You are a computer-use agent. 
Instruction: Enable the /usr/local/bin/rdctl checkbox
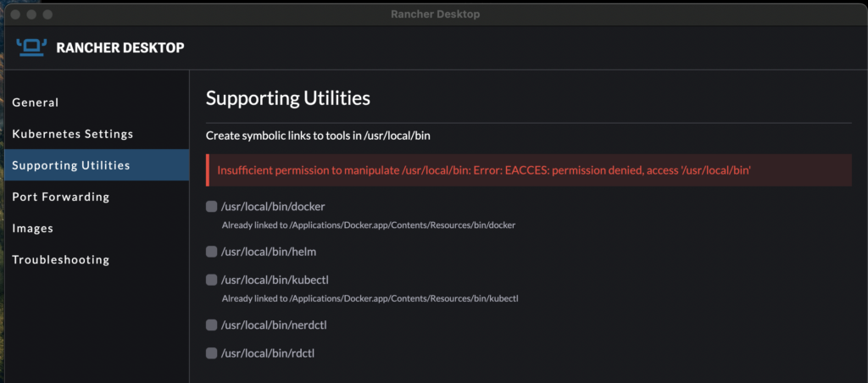[211, 352]
